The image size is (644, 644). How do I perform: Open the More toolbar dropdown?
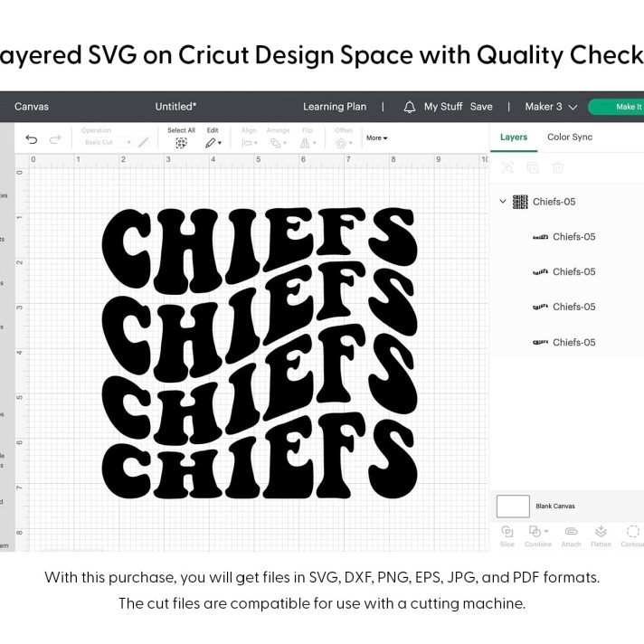click(376, 138)
